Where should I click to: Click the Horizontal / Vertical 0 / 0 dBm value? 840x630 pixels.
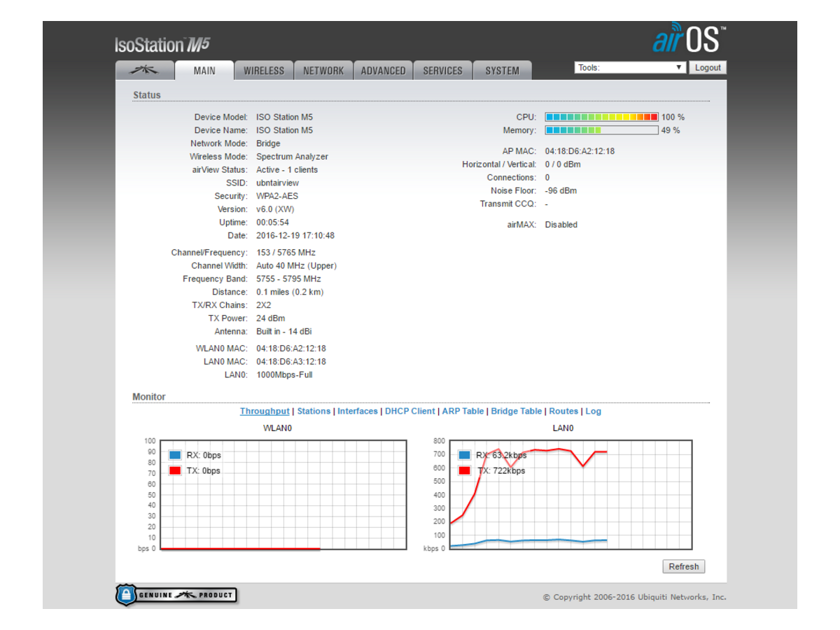563,164
